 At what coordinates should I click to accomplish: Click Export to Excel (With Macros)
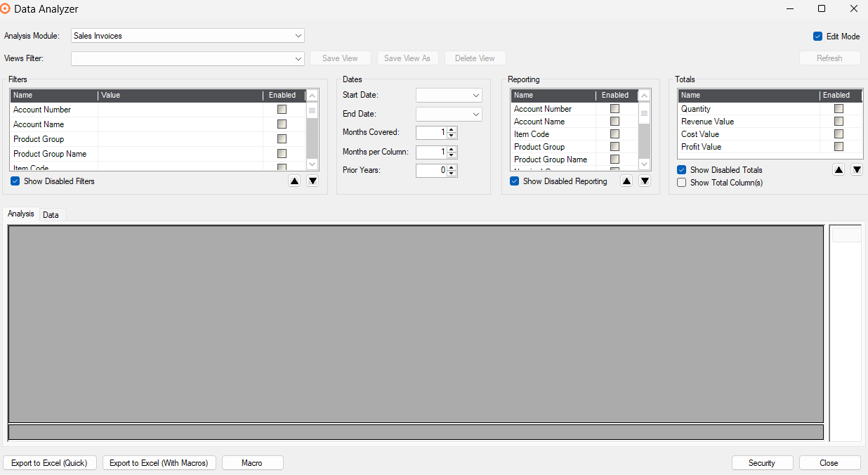tap(159, 463)
